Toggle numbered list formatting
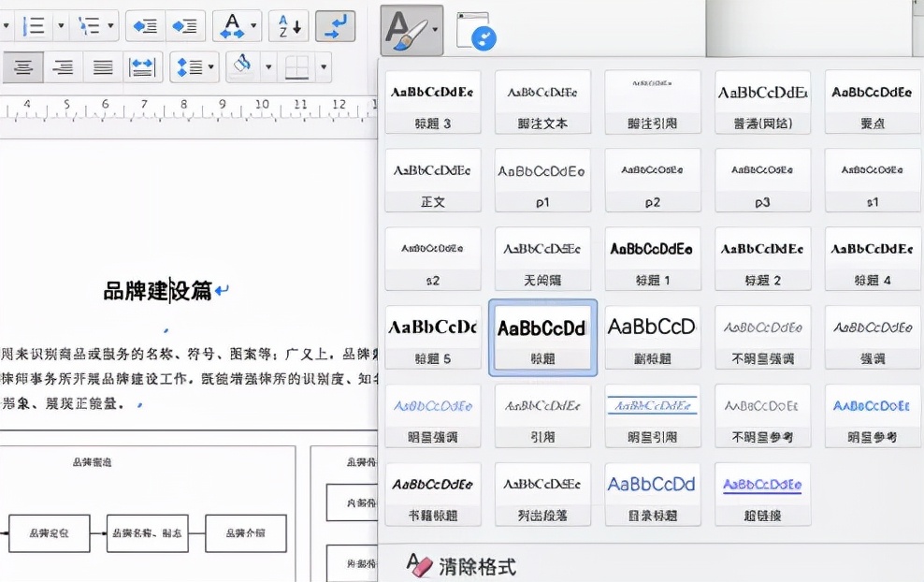Image resolution: width=924 pixels, height=582 pixels. (36, 25)
